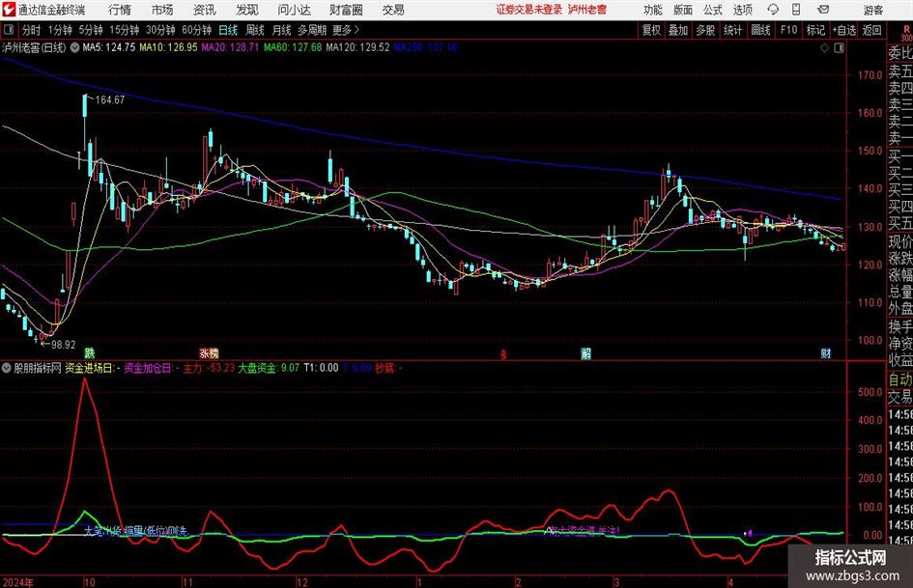Click the 跌 event marker below candles

coord(89,352)
